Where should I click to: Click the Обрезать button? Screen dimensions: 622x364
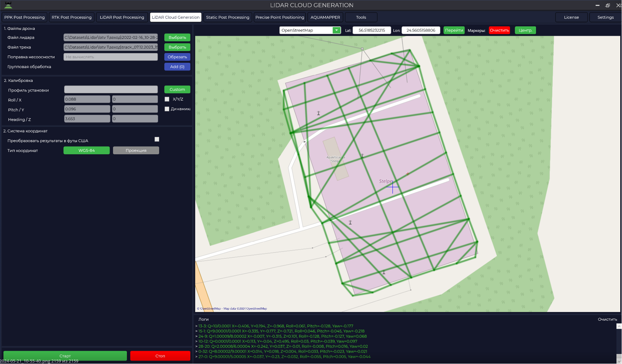coord(177,57)
